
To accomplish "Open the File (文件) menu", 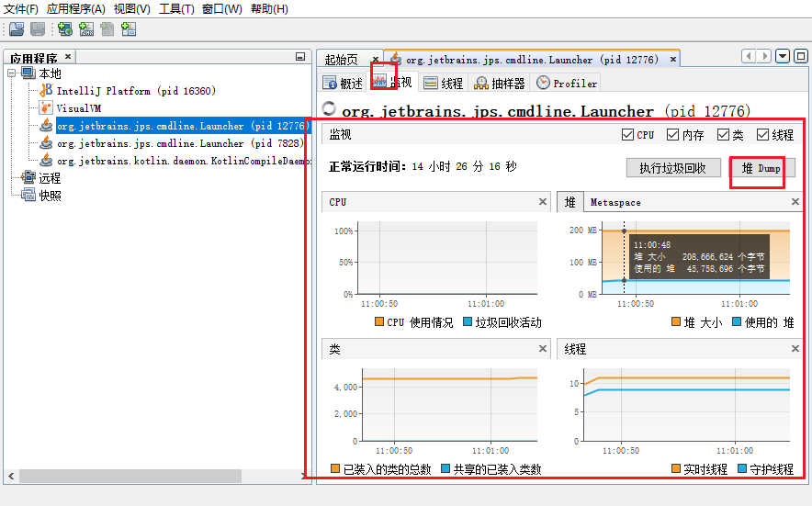I will (x=21, y=9).
